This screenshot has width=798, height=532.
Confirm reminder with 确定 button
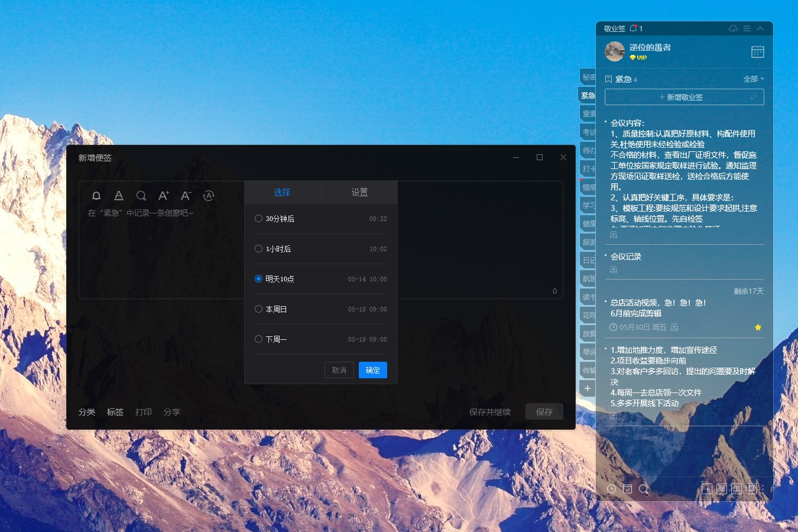point(373,370)
